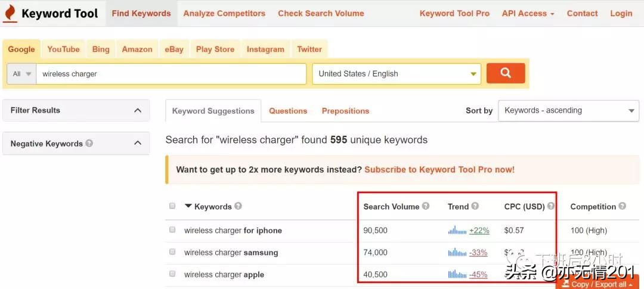This screenshot has height=289, width=644.
Task: Click the +22% trend sparkline for iphone
Action: [x=457, y=230]
